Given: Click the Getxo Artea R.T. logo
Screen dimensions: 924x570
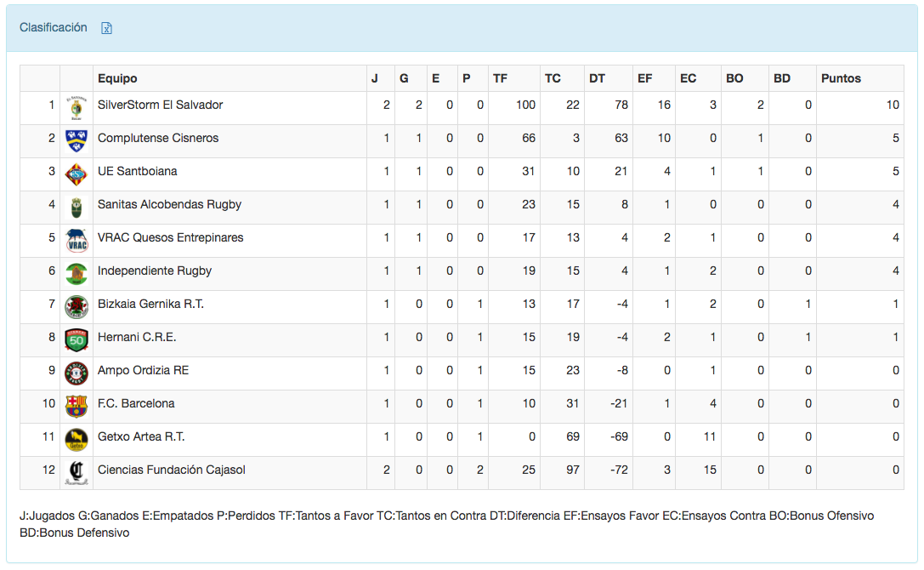Looking at the screenshot, I should (x=77, y=439).
